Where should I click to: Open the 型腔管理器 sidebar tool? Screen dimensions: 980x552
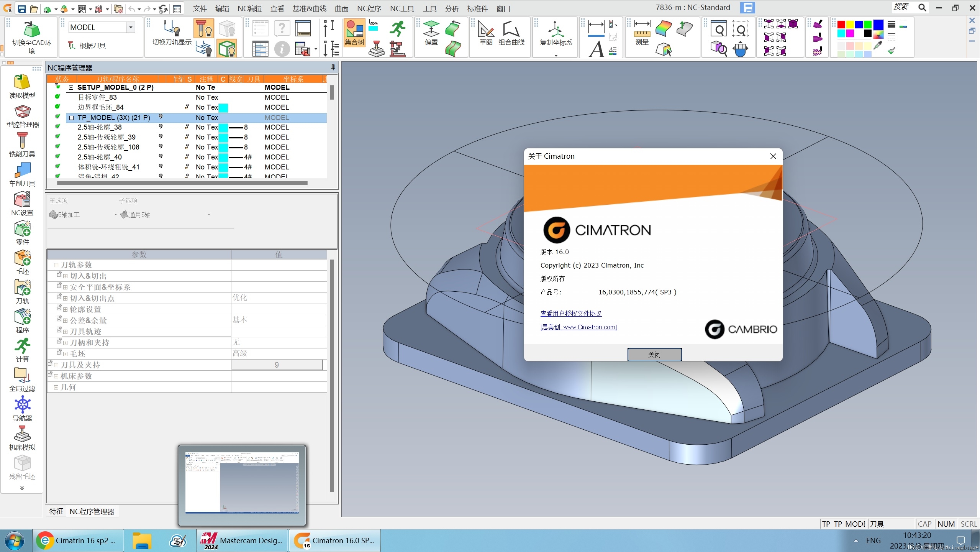point(23,116)
